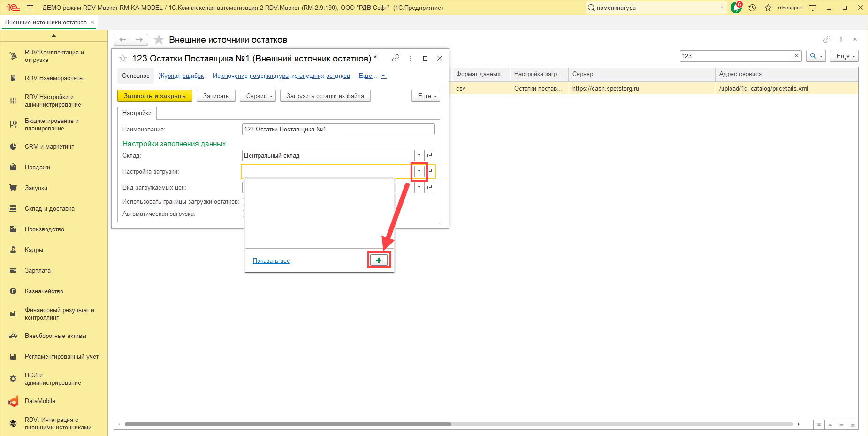Open the notifications bell with badge 6
This screenshot has width=868, height=436.
click(x=736, y=8)
